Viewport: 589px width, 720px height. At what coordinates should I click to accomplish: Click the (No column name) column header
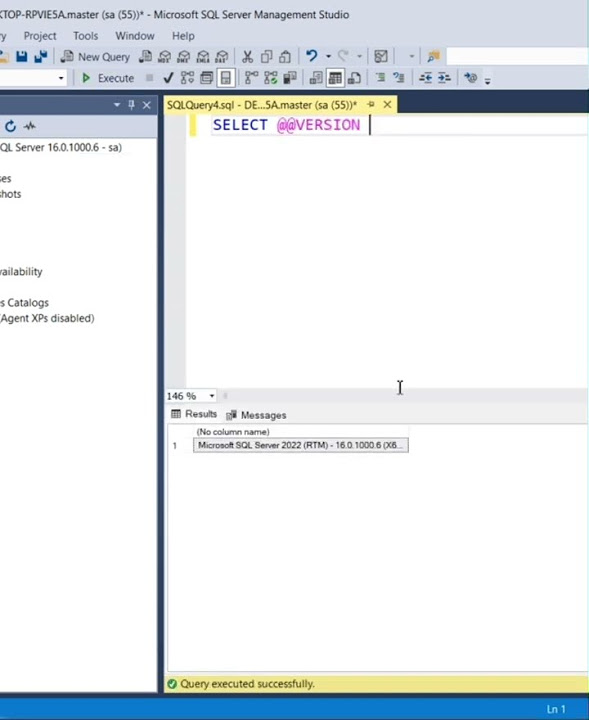pos(301,432)
